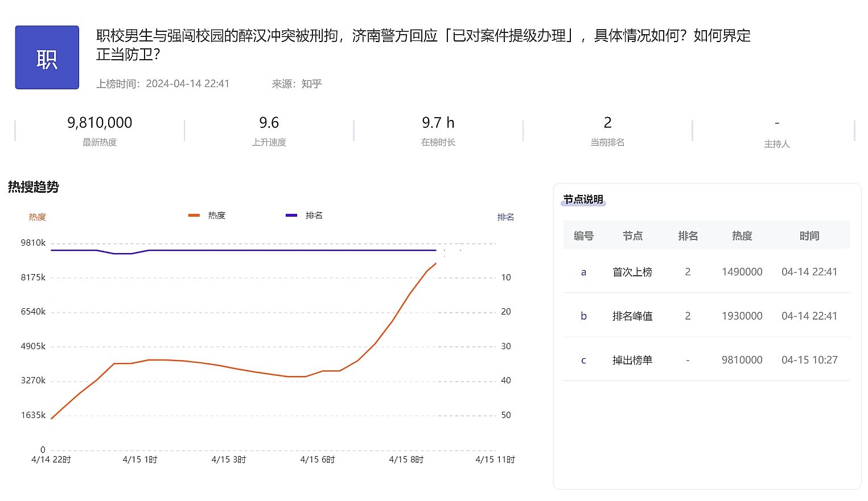The width and height of the screenshot is (868, 501).
Task: Click the 节点 column header
Action: (x=632, y=235)
